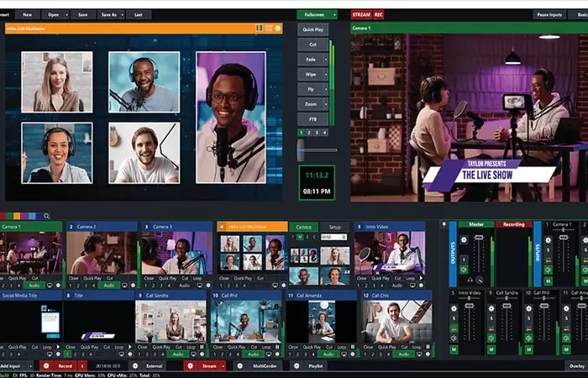Select the Recording audio output tab
588x378 pixels.
(514, 224)
